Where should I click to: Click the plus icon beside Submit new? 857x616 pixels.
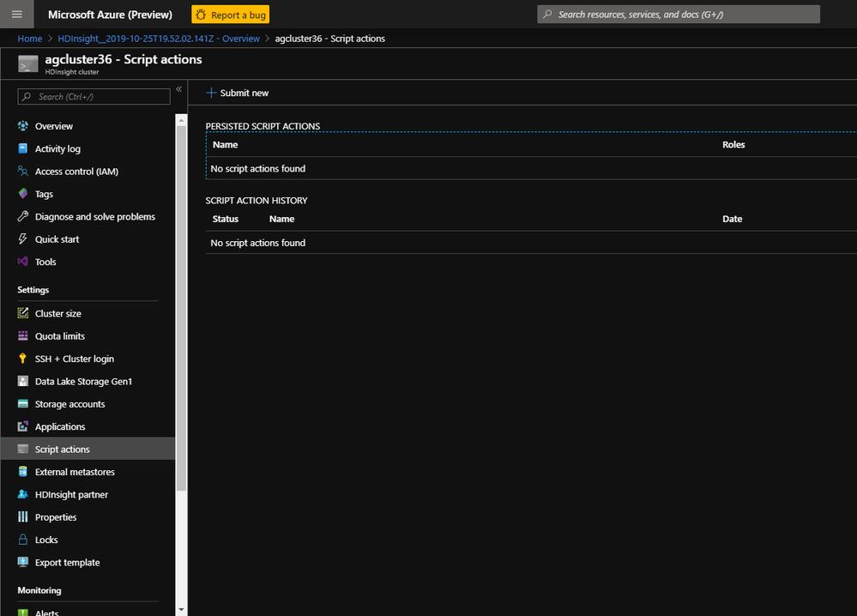tap(211, 93)
